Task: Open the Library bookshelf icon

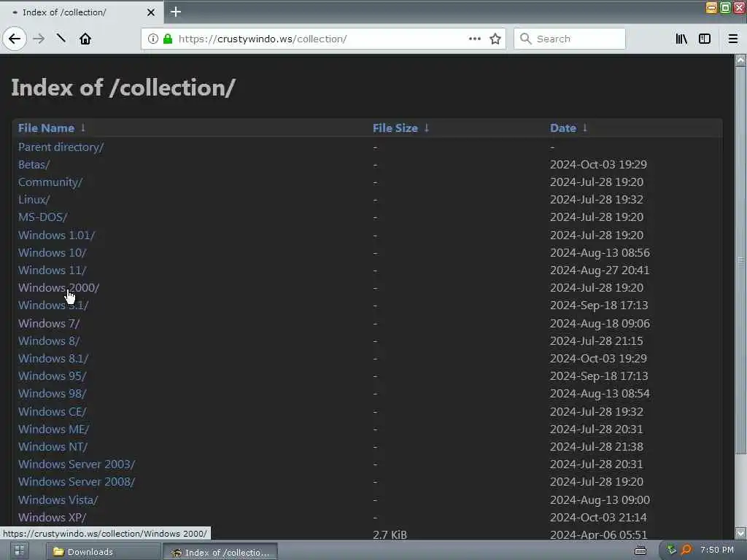Action: point(681,39)
